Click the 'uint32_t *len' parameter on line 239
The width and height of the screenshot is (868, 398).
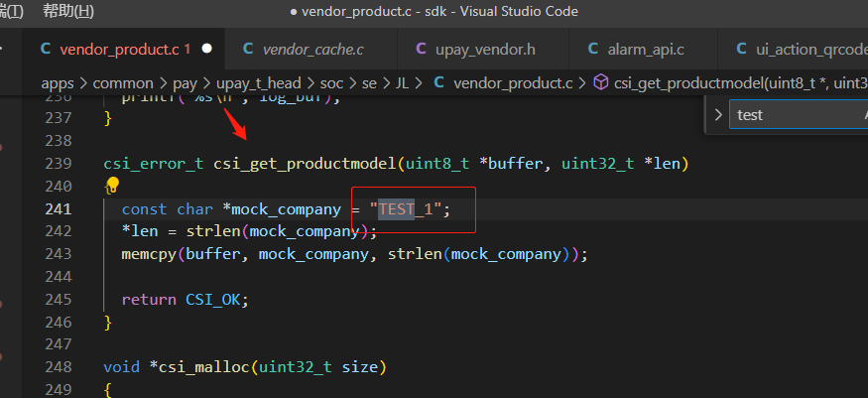621,165
